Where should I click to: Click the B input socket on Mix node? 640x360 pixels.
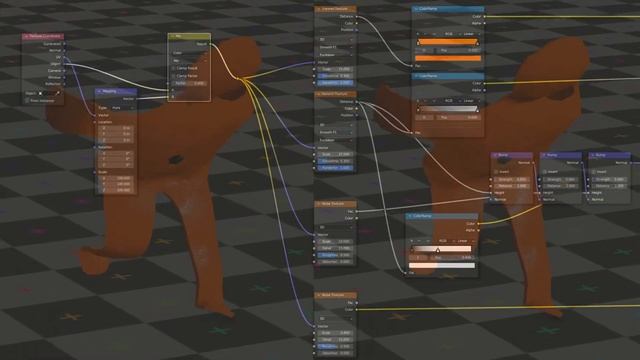pyautogui.click(x=168, y=97)
